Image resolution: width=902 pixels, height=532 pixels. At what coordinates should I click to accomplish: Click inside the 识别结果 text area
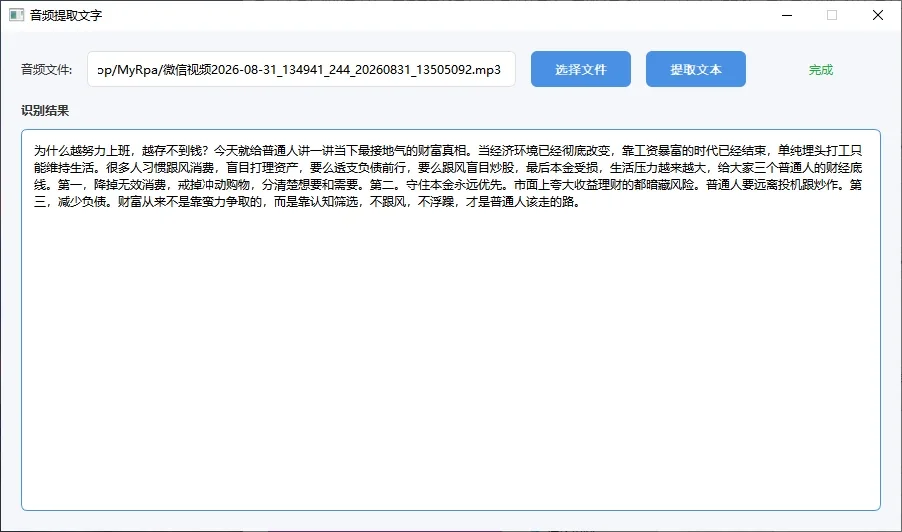[x=450, y=320]
